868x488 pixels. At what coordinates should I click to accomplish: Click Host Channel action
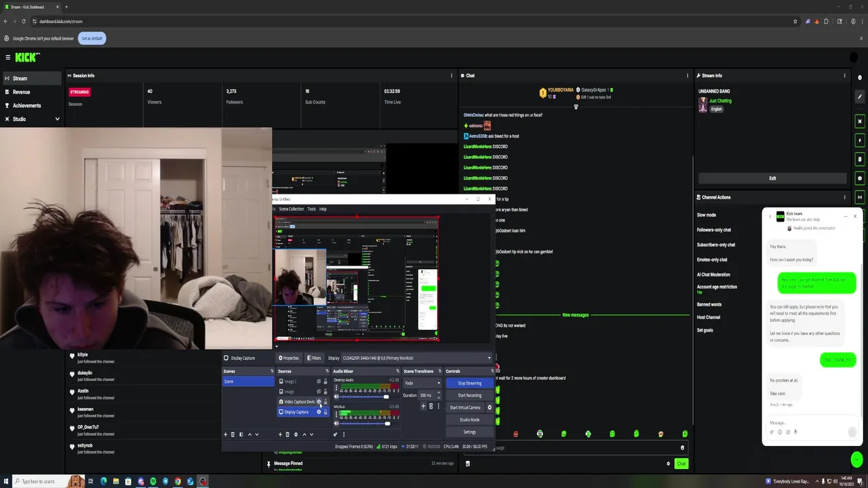(x=709, y=317)
